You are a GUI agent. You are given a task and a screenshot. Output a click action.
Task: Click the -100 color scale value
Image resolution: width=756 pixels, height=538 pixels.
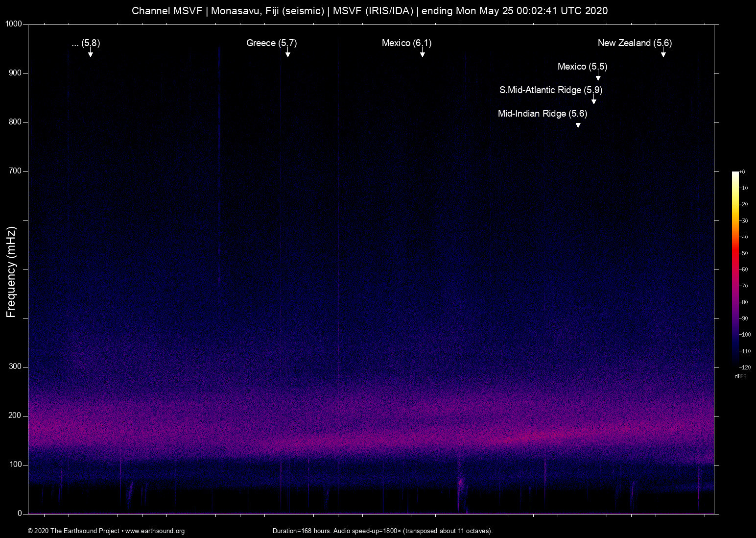pyautogui.click(x=745, y=335)
